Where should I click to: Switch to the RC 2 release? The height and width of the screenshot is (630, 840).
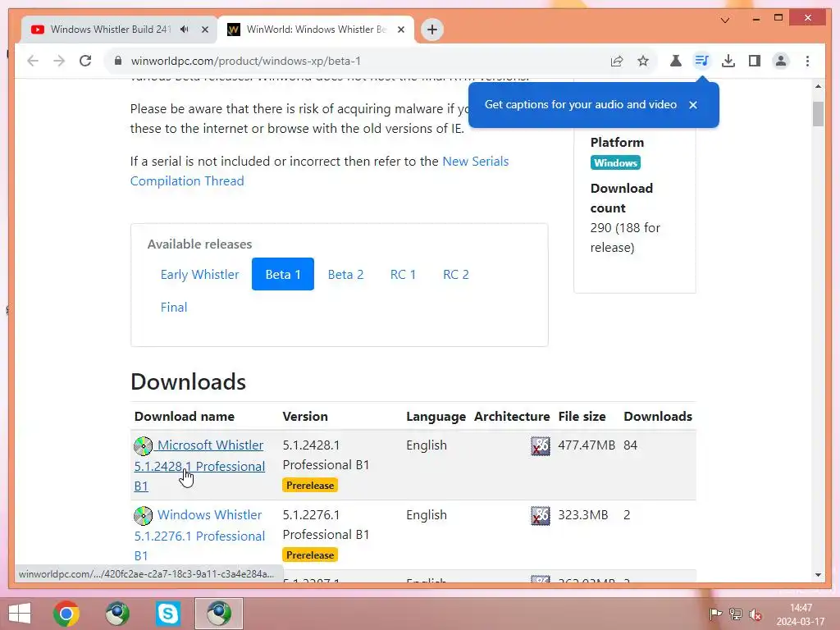pyautogui.click(x=456, y=274)
